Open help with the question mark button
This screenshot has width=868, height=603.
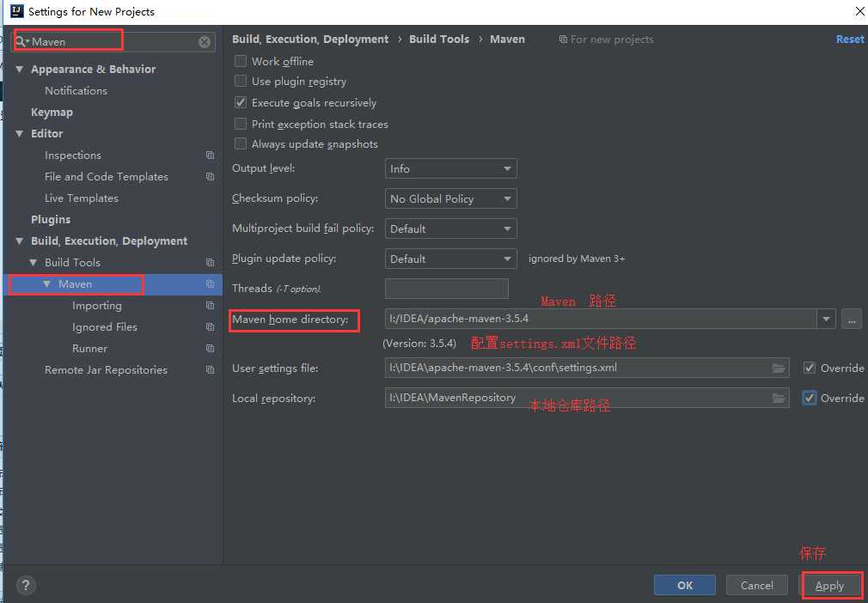tap(26, 585)
